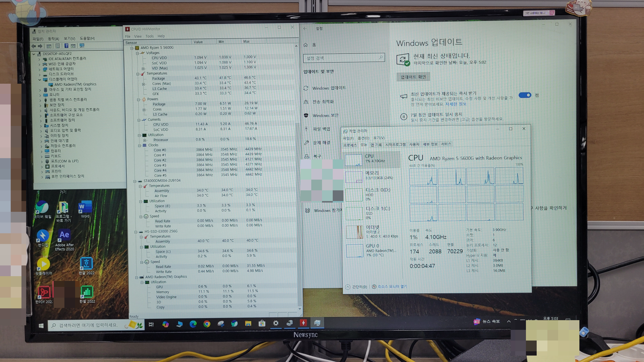Open the 한셀 2022 desktop shortcut

click(87, 294)
